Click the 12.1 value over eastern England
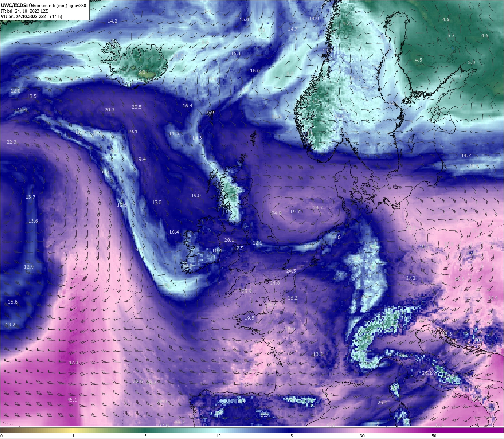504x439 pixels. pyautogui.click(x=258, y=243)
